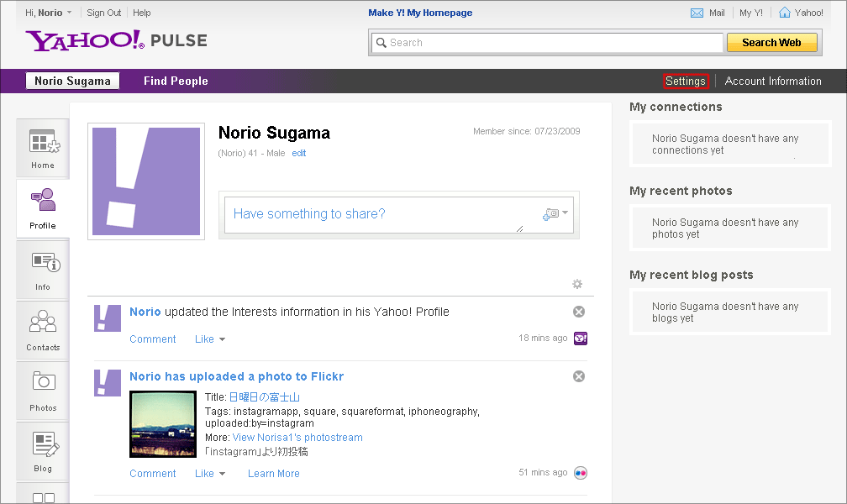The image size is (847, 504).
Task: Click the Have something to share box
Action: tap(398, 215)
